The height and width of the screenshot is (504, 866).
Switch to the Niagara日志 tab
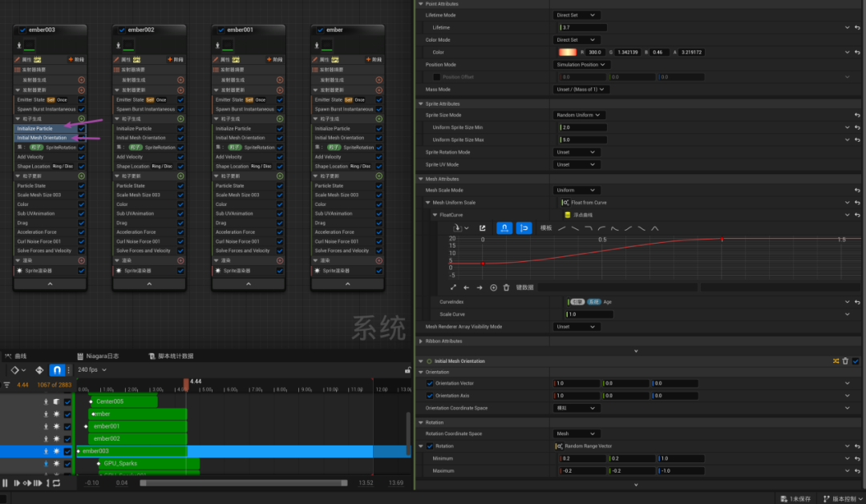click(x=98, y=356)
